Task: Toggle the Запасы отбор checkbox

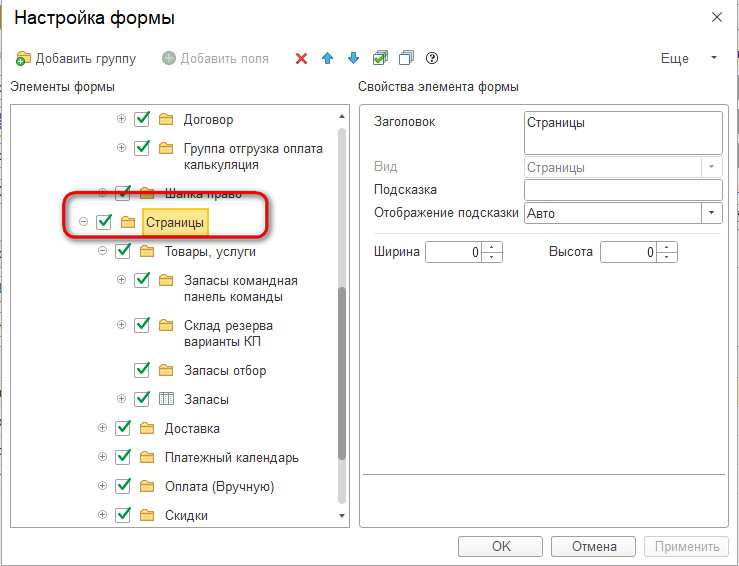Action: [x=142, y=370]
